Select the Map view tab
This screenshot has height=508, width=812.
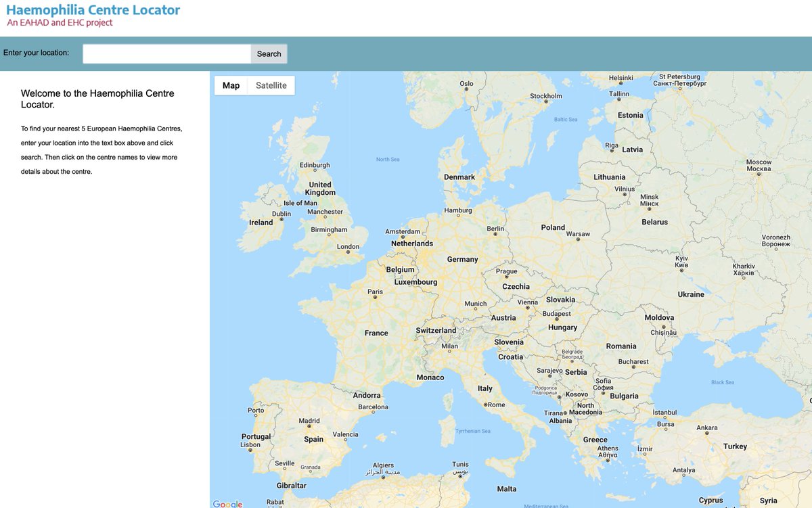(231, 85)
